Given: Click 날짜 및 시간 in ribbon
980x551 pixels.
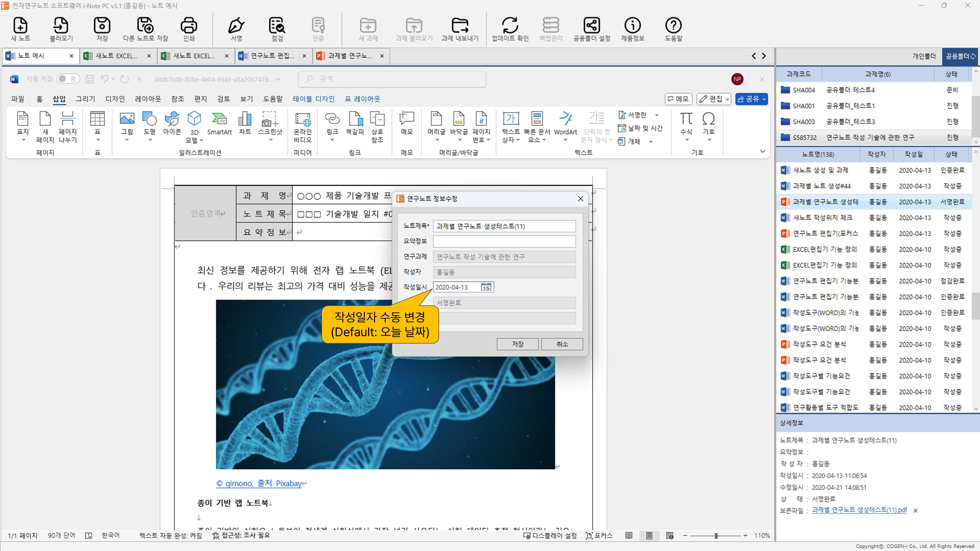Looking at the screenshot, I should point(640,129).
